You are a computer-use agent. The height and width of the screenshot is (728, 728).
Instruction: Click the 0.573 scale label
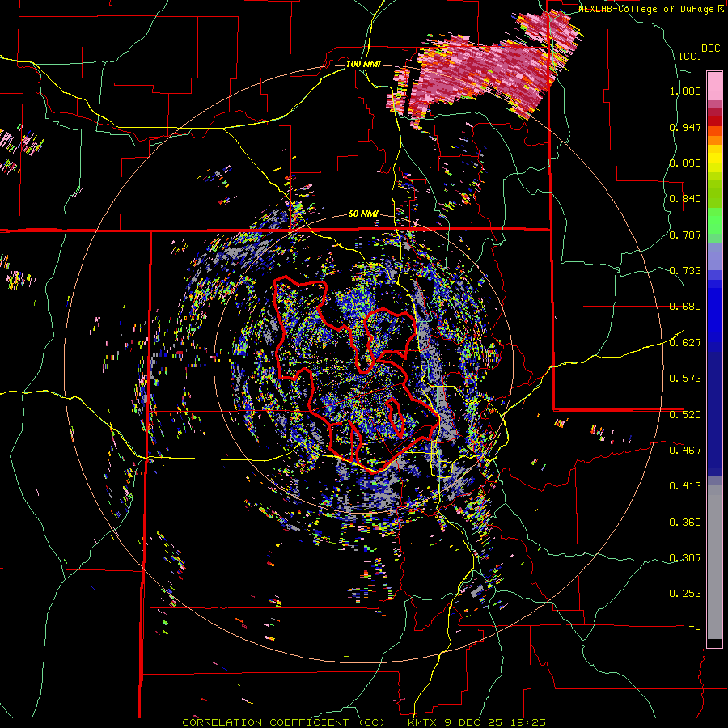tap(685, 379)
